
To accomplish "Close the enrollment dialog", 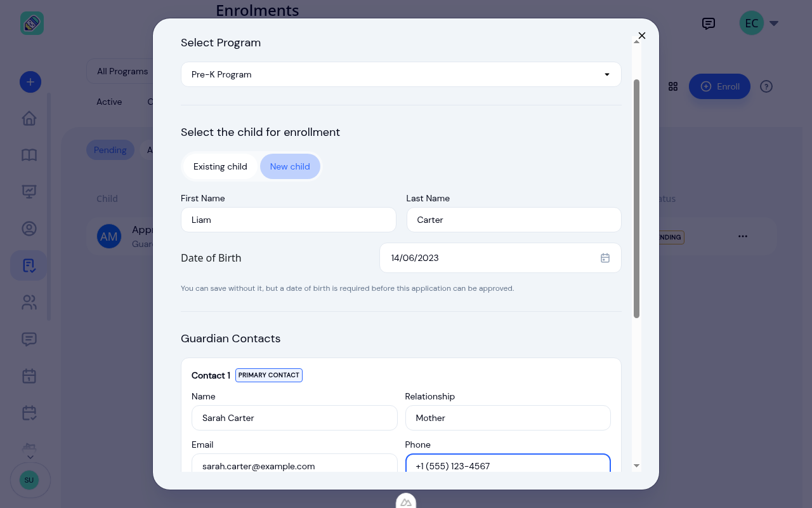I will pos(642,36).
